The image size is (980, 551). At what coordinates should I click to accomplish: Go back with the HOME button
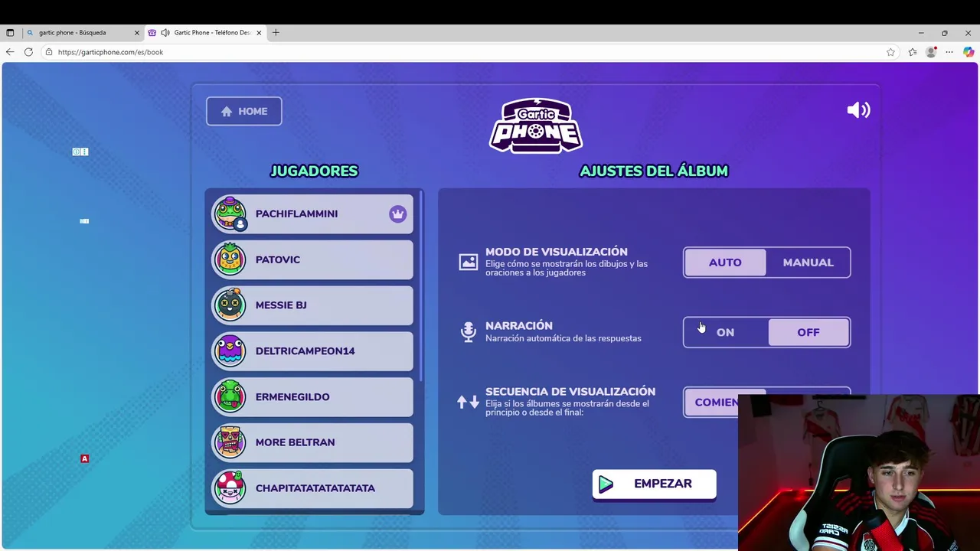click(x=243, y=112)
